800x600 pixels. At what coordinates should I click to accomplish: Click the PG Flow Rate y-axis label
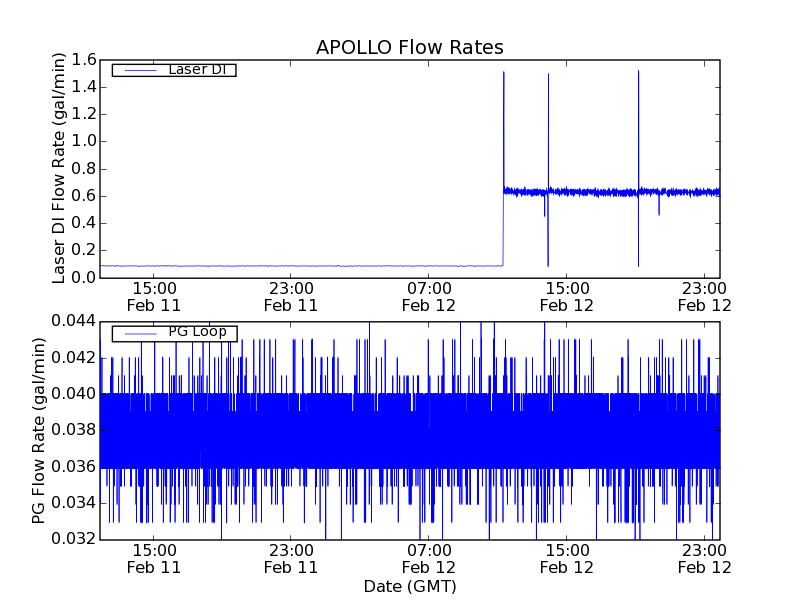pyautogui.click(x=39, y=430)
